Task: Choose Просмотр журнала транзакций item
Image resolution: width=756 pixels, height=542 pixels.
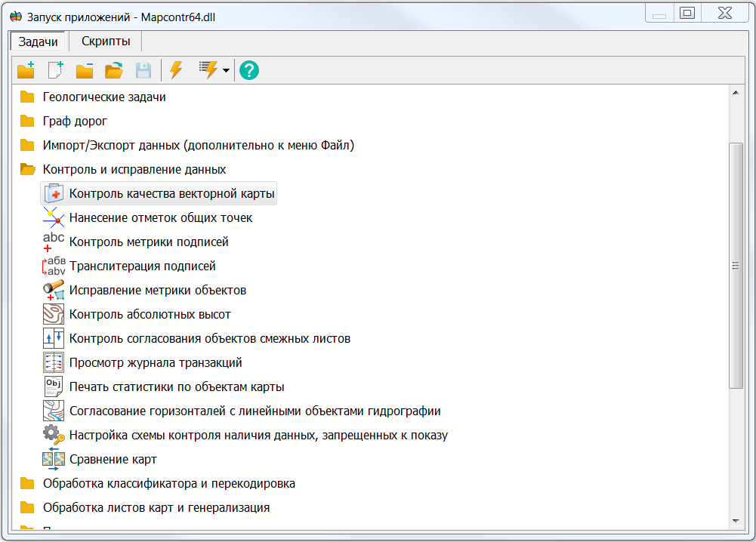Action: click(x=155, y=362)
